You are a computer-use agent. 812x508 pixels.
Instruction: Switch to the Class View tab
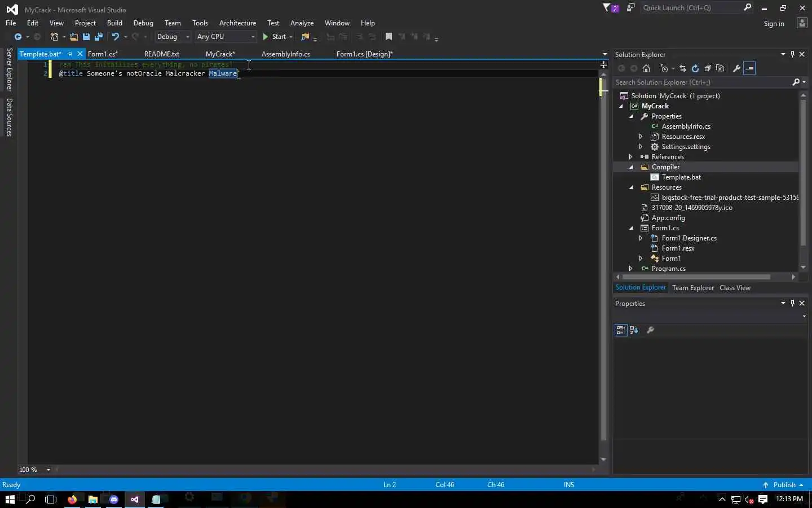coord(735,288)
